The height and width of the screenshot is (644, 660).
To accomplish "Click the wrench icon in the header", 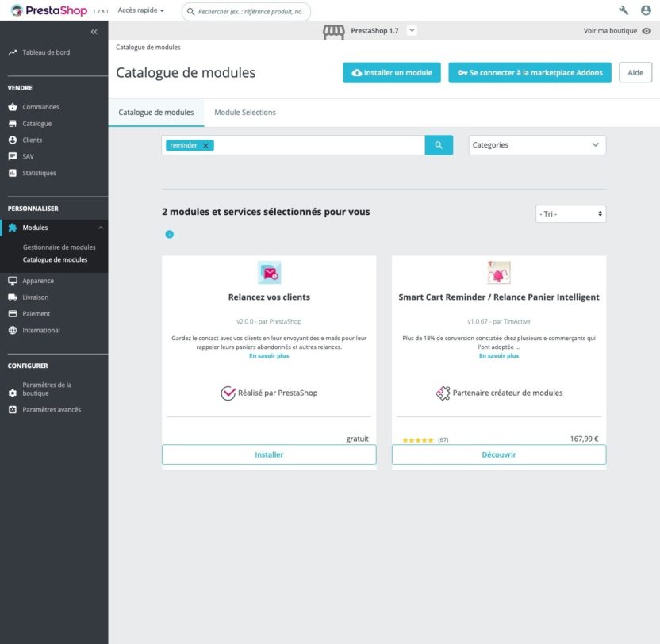I will tap(622, 11).
